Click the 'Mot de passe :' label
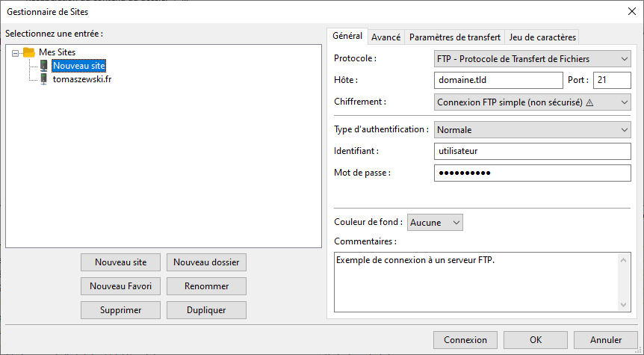Image resolution: width=644 pixels, height=355 pixels. tap(362, 173)
